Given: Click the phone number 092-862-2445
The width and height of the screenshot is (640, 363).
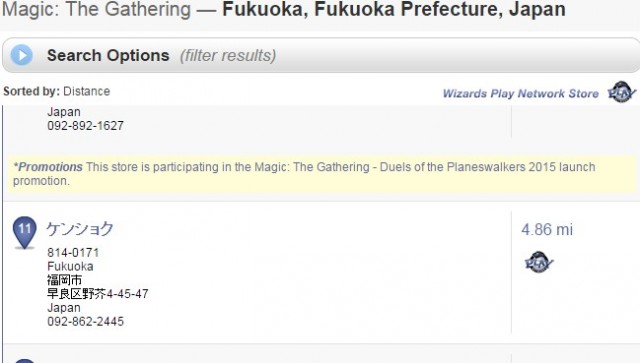Looking at the screenshot, I should click(x=85, y=321).
